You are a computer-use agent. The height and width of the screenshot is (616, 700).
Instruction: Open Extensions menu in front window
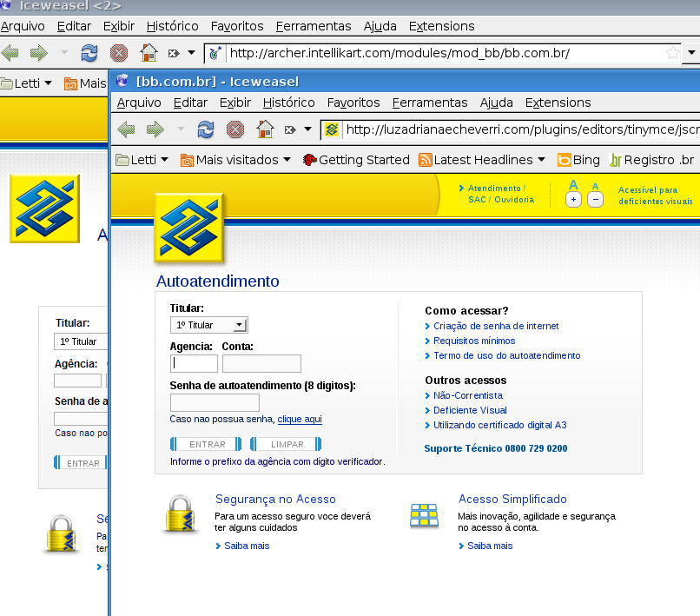click(x=558, y=103)
